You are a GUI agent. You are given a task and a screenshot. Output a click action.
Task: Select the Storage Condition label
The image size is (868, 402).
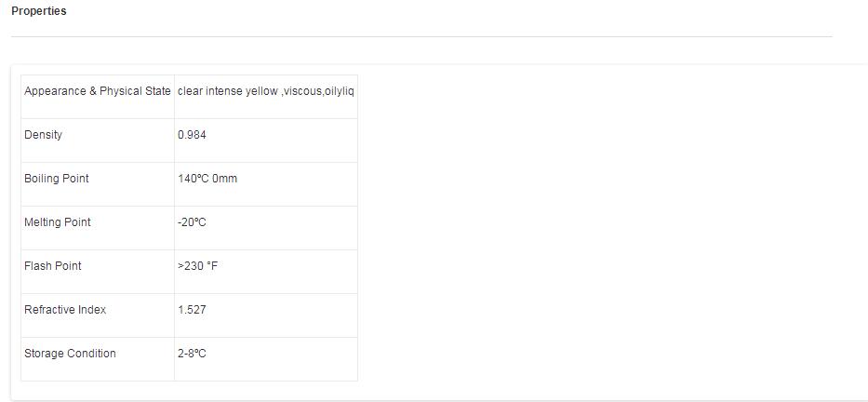[70, 354]
